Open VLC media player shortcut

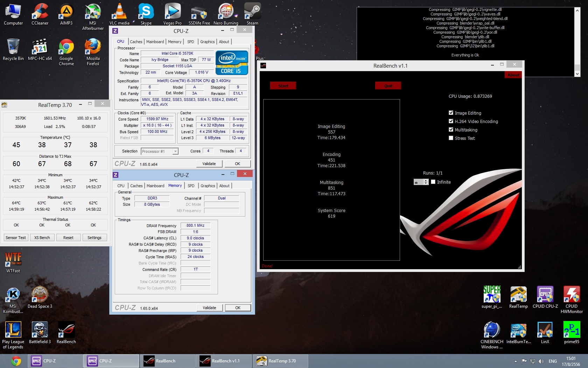[x=119, y=14]
